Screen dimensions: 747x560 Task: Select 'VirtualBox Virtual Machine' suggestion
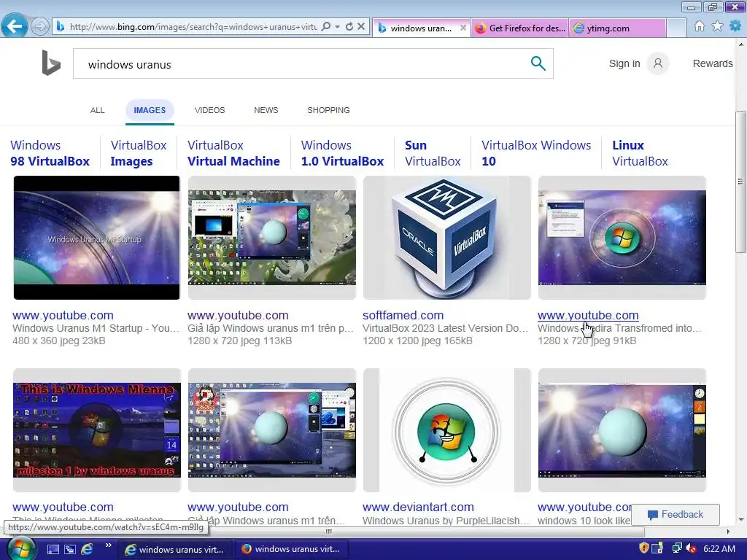233,153
